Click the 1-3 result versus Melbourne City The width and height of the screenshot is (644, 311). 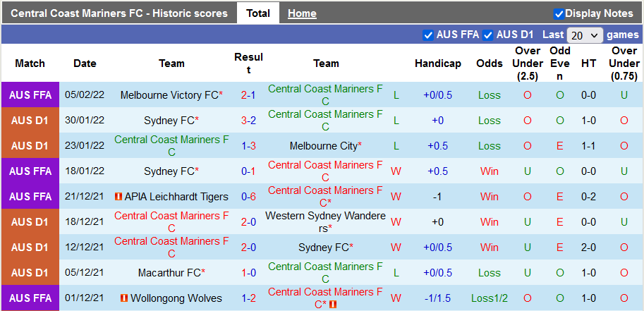pos(248,146)
